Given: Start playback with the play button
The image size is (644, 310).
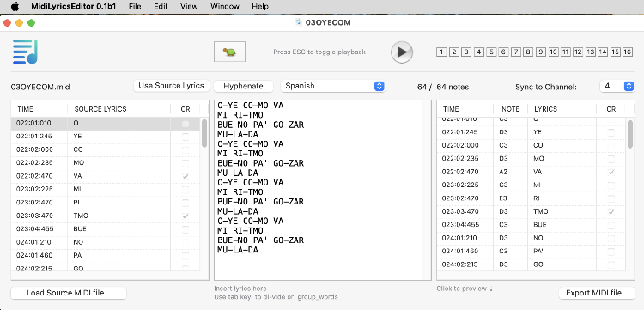Looking at the screenshot, I should 402,52.
